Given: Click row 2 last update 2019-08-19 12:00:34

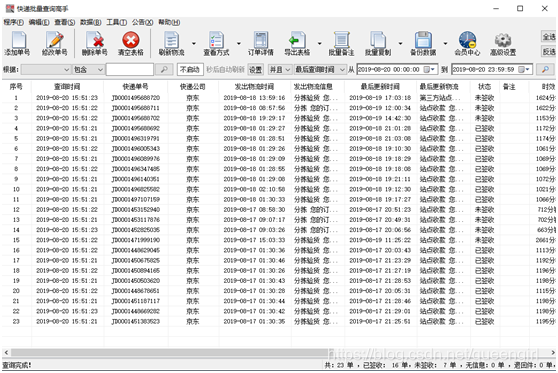Looking at the screenshot, I should (380, 108).
